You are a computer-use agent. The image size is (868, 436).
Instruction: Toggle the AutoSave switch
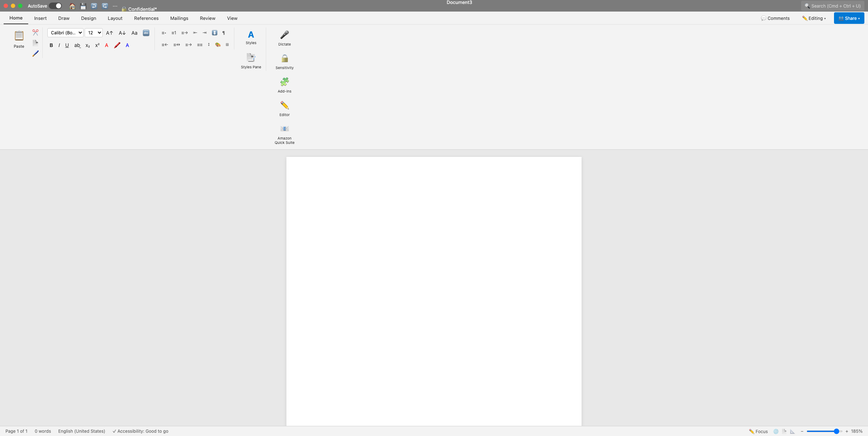tap(55, 6)
